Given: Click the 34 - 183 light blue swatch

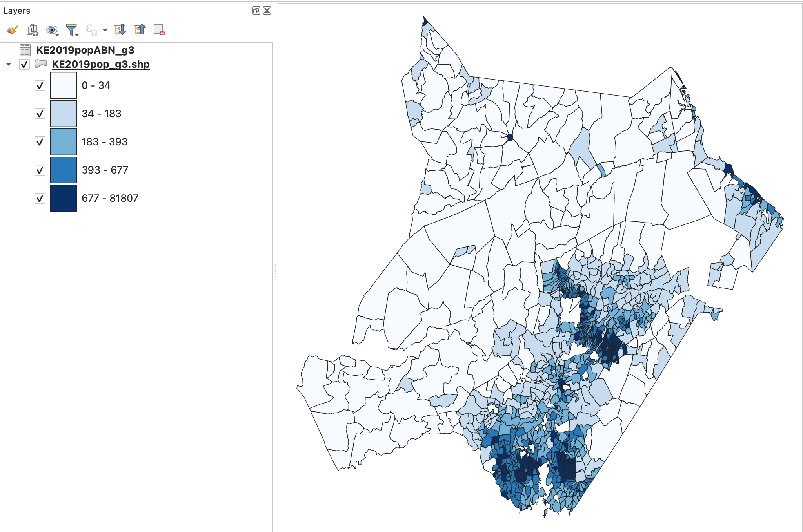Looking at the screenshot, I should click(x=64, y=114).
